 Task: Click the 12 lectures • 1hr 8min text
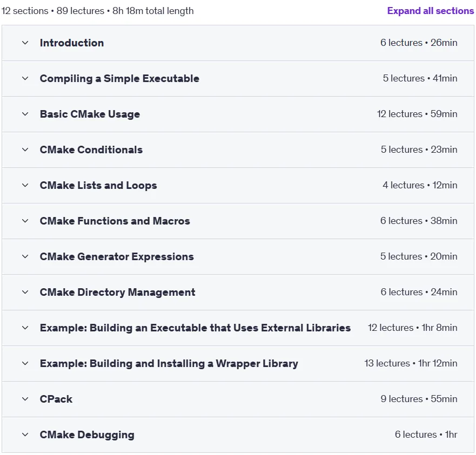(x=413, y=328)
